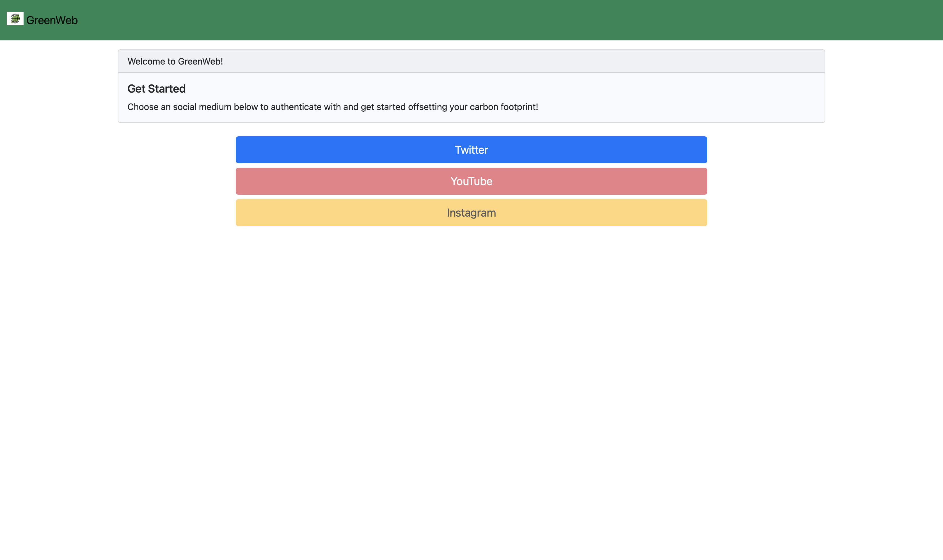Click the words "social medium" in the paragraph
The width and height of the screenshot is (943, 560).
202,107
